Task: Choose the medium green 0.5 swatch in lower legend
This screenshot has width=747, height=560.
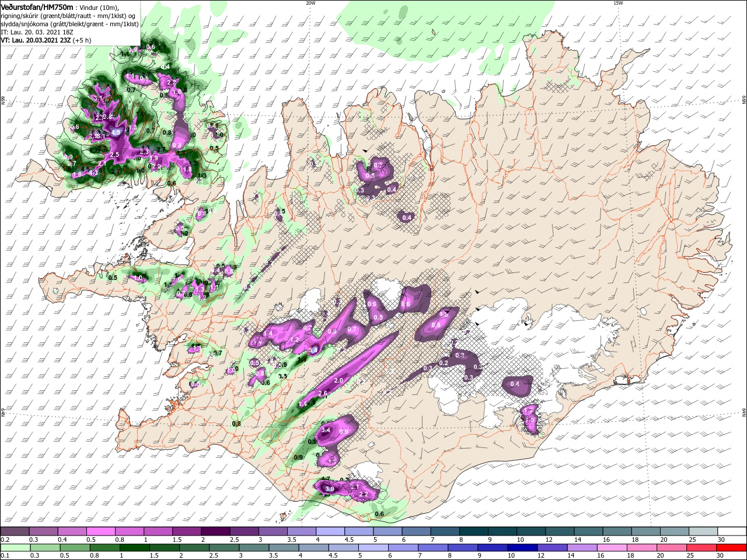Action: pos(74,547)
